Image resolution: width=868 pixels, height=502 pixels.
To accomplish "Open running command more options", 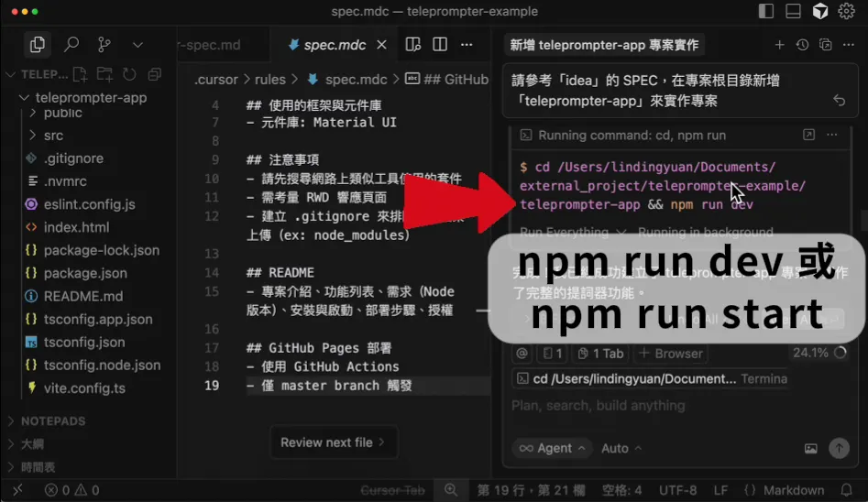I will click(832, 135).
